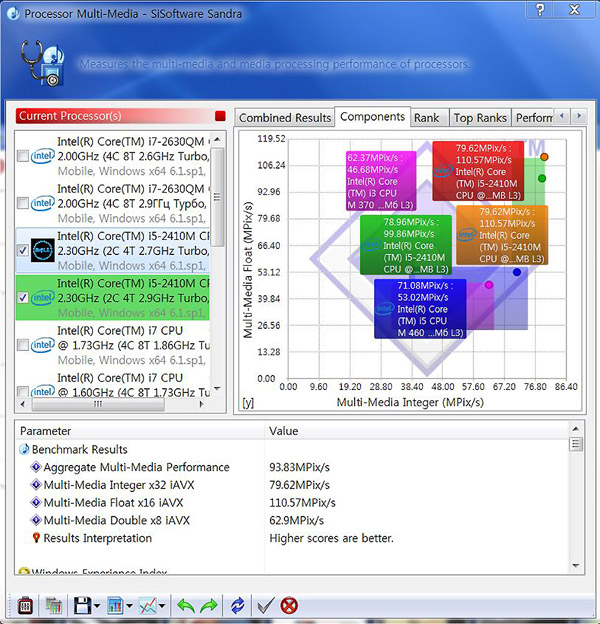
Task: Click Intel logo in green highlighted i5-2410M row
Action: click(x=43, y=297)
